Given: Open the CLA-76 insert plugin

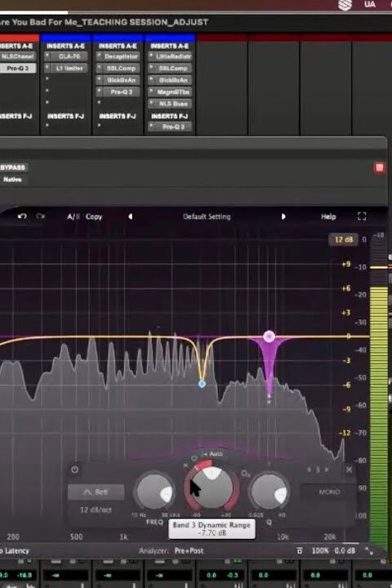Looking at the screenshot, I should (69, 56).
